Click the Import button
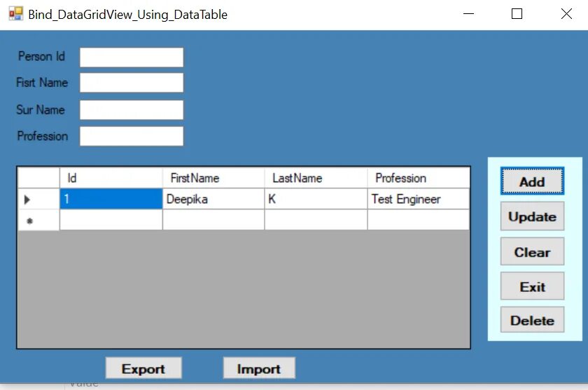The width and height of the screenshot is (588, 390). pyautogui.click(x=259, y=368)
